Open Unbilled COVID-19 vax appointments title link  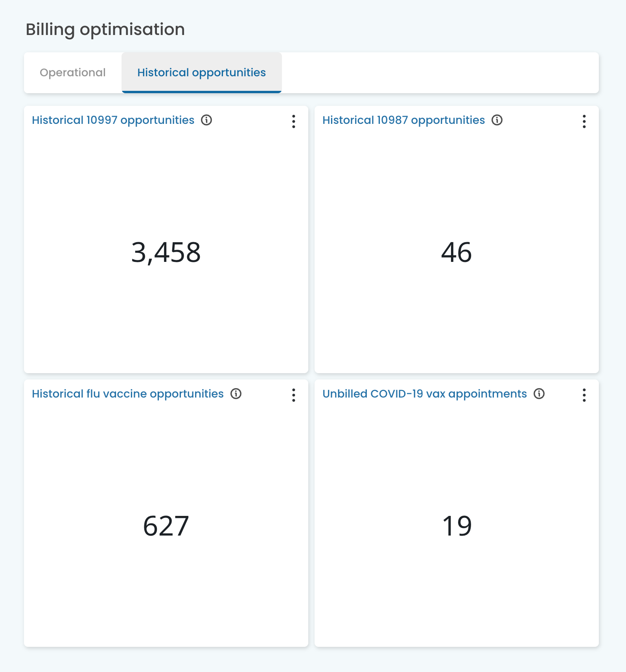tap(425, 394)
